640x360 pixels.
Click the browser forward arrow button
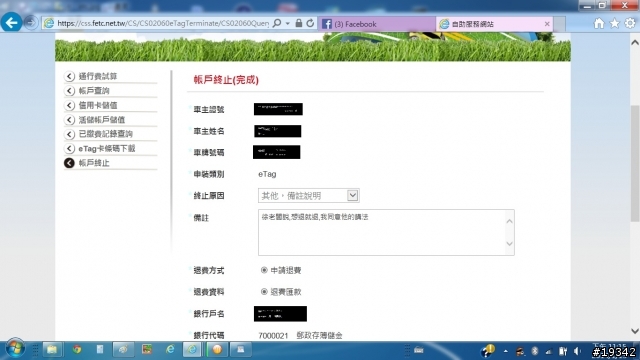(x=31, y=22)
